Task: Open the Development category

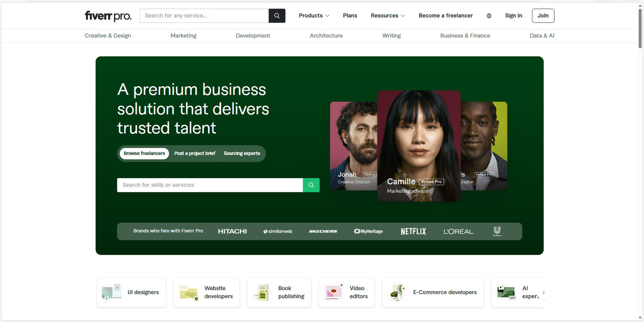Action: tap(253, 36)
